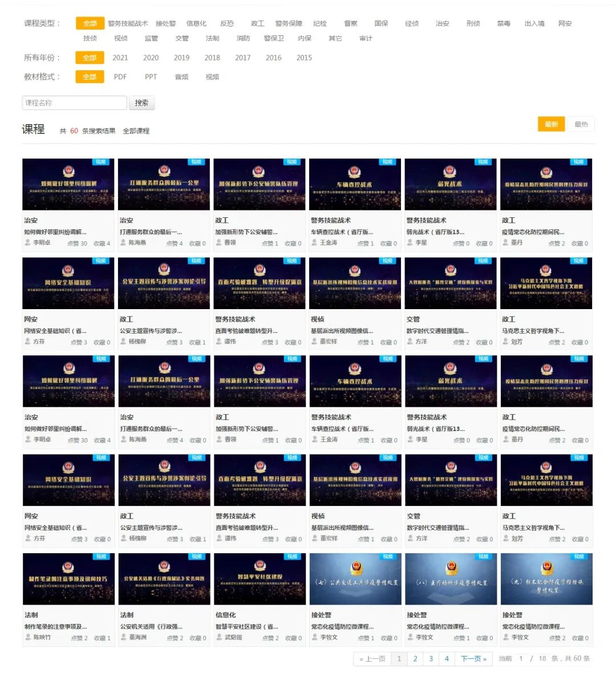The image size is (616, 677).
Task: Open the 智慧平安社区建设 video thumbnail
Action: pyautogui.click(x=260, y=579)
